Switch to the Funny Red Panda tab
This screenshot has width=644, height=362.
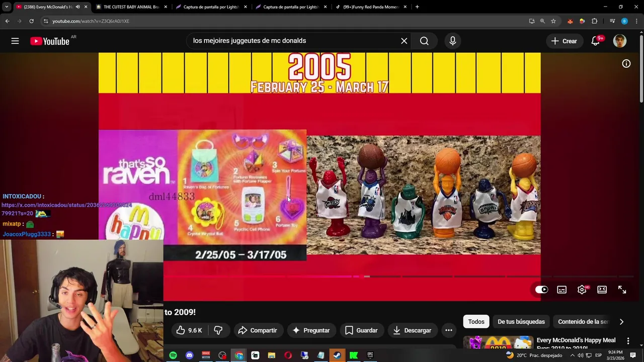371,7
